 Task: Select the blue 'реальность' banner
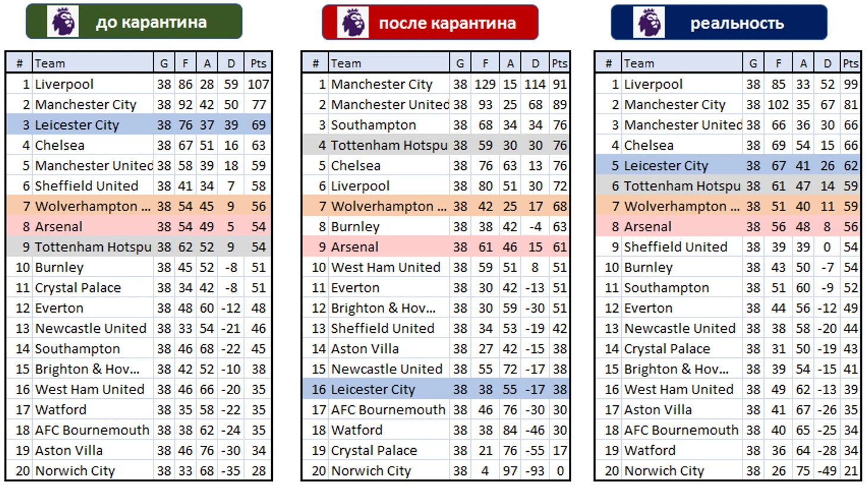click(x=719, y=23)
